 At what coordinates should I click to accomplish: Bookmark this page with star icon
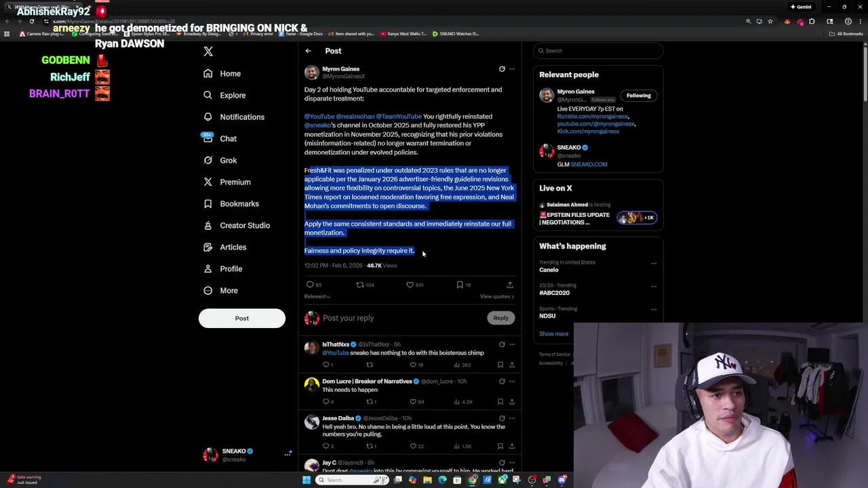coord(770,21)
